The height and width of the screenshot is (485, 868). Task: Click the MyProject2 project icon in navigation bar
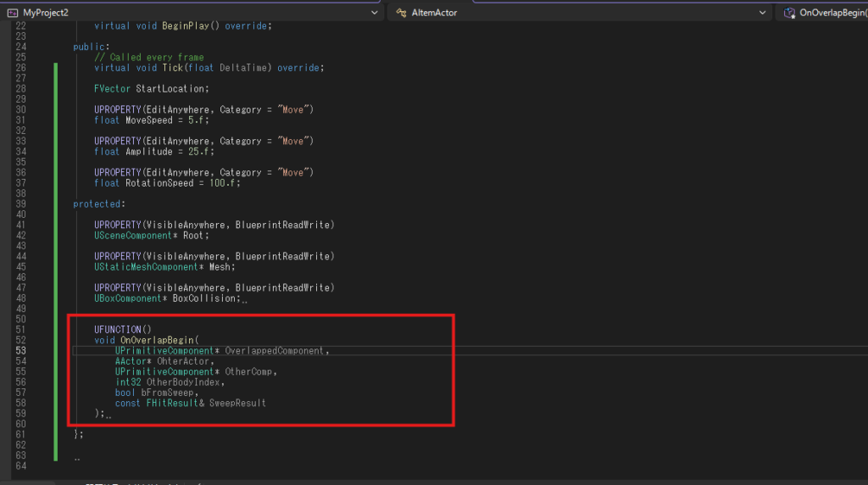(x=12, y=13)
